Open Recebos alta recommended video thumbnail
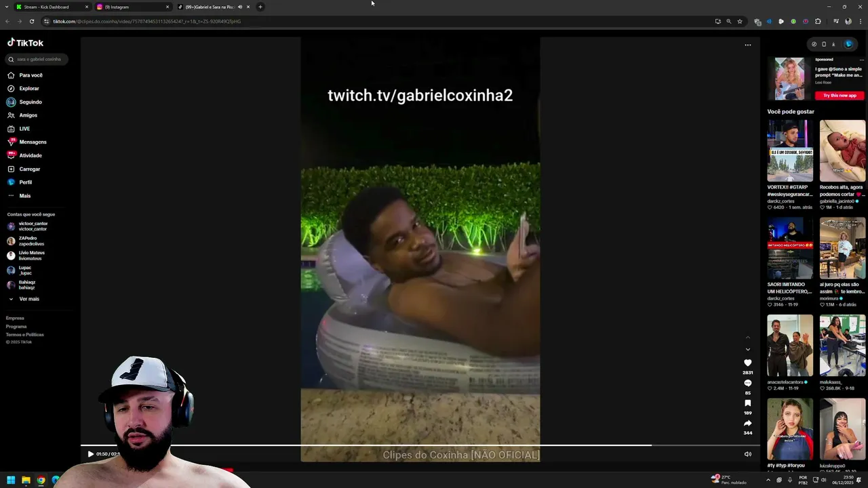The image size is (868, 488). [842, 151]
